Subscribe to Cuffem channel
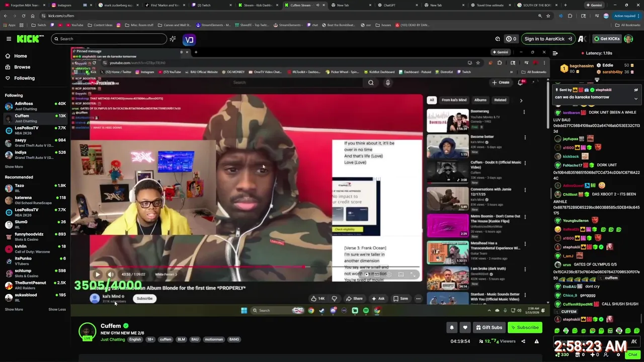 [525, 327]
